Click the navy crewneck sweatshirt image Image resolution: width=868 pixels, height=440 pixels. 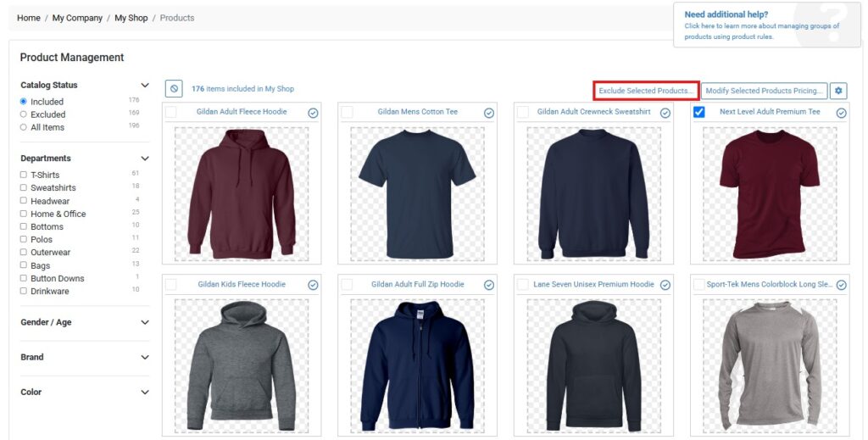point(593,193)
